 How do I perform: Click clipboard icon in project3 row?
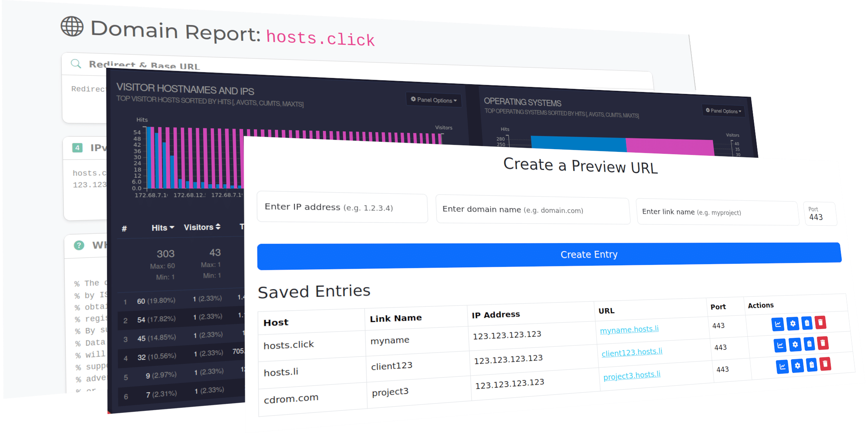pyautogui.click(x=811, y=365)
